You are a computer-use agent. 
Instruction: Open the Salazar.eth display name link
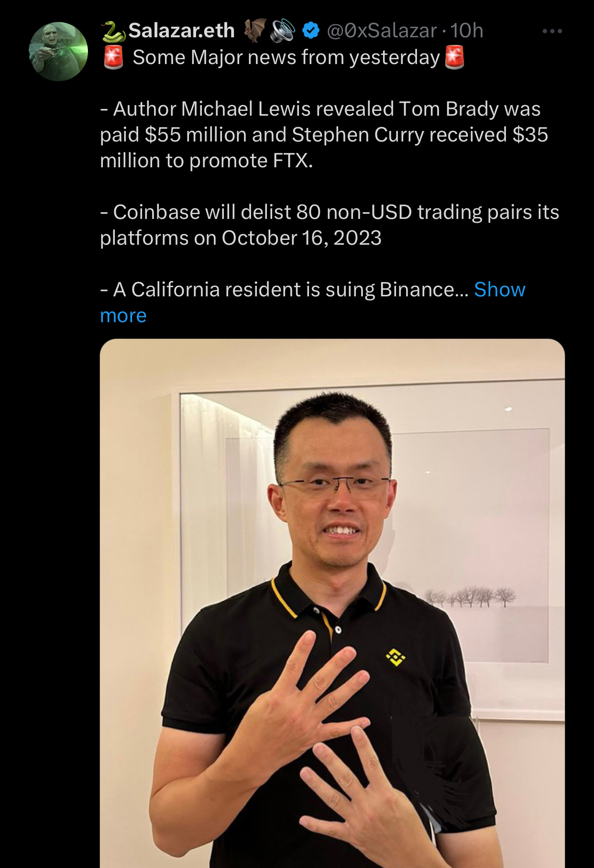click(x=181, y=31)
